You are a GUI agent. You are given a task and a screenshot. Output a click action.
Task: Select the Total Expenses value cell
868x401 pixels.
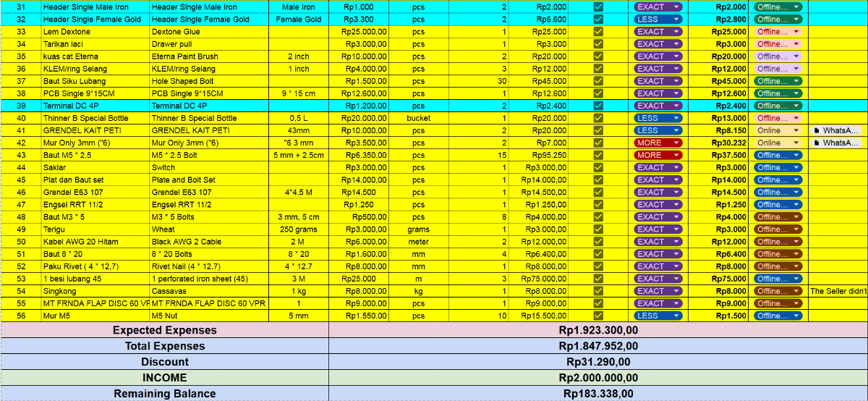click(x=598, y=346)
